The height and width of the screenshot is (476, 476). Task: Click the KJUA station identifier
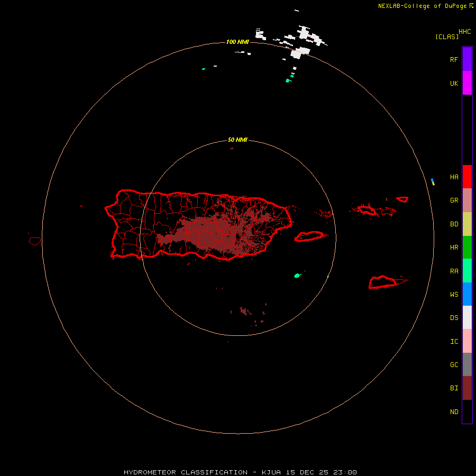click(271, 472)
